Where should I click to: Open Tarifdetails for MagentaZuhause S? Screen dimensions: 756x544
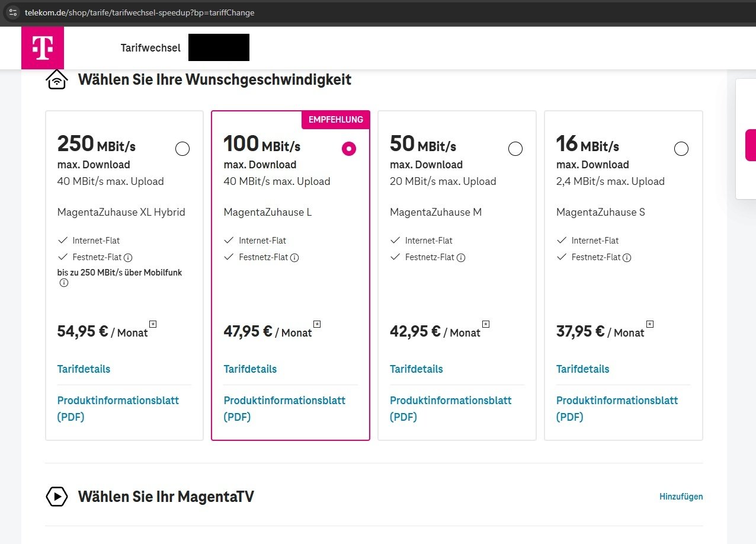(582, 369)
